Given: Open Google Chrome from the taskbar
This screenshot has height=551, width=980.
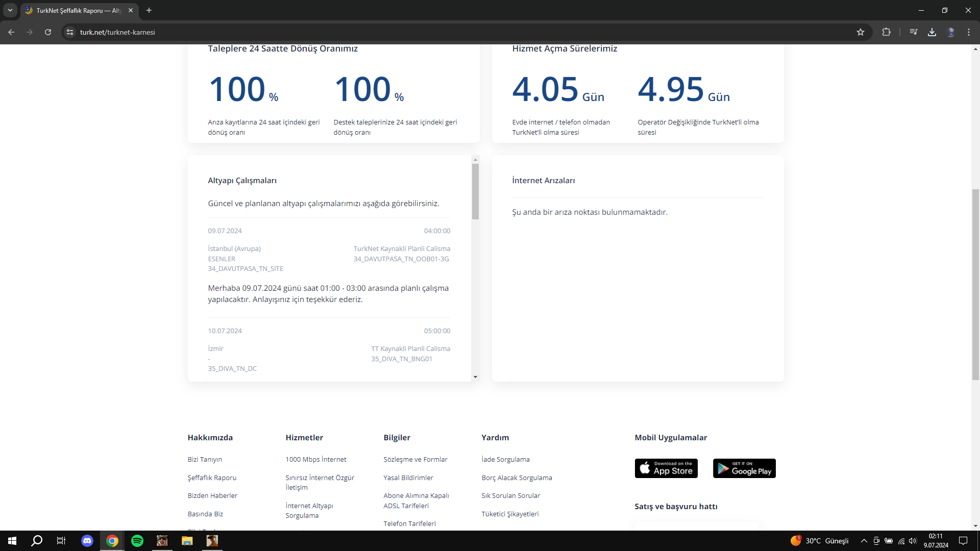Looking at the screenshot, I should [112, 541].
